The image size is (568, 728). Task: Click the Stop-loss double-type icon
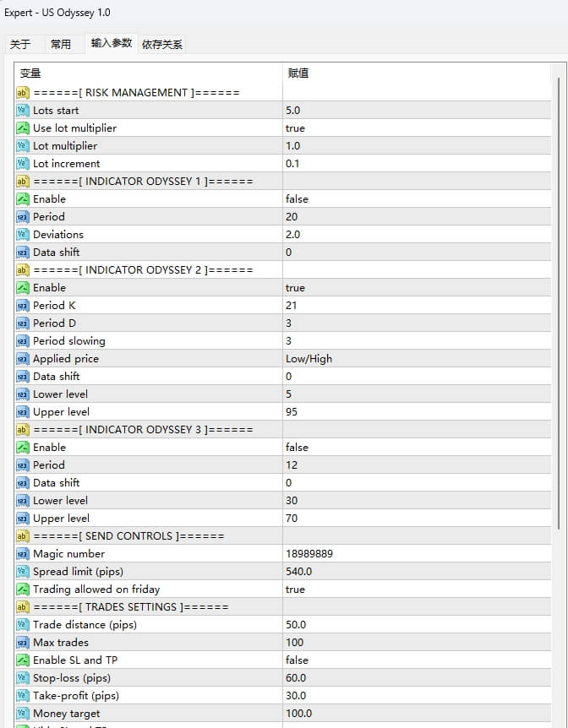click(23, 678)
